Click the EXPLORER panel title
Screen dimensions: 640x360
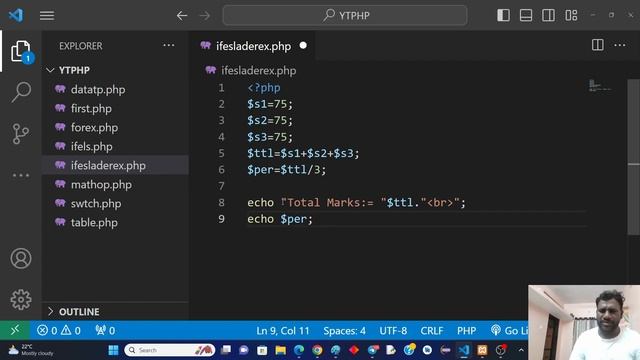pos(81,46)
